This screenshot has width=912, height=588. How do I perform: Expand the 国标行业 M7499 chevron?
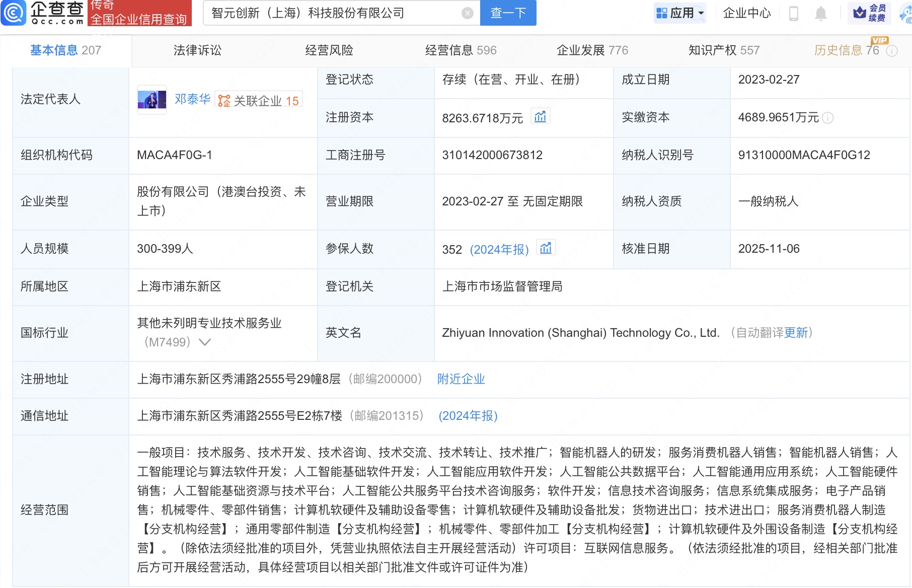point(204,342)
